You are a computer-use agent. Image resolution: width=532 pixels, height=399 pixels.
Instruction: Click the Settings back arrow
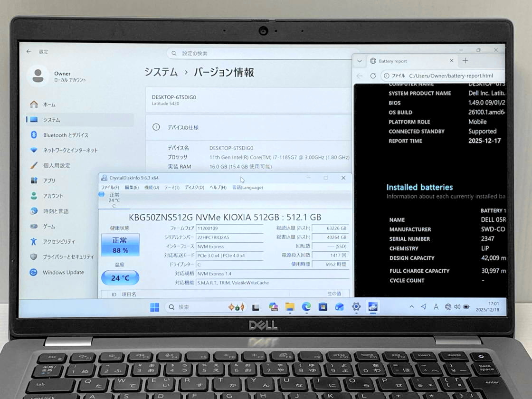(29, 51)
